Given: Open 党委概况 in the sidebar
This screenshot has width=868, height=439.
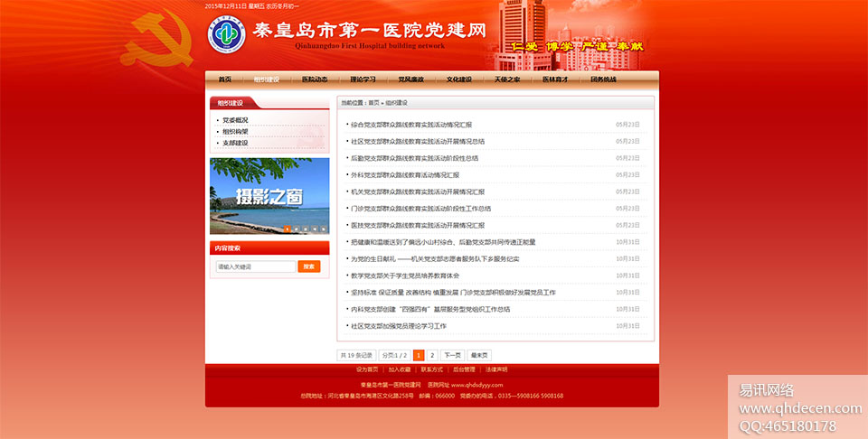Looking at the screenshot, I should [x=235, y=120].
